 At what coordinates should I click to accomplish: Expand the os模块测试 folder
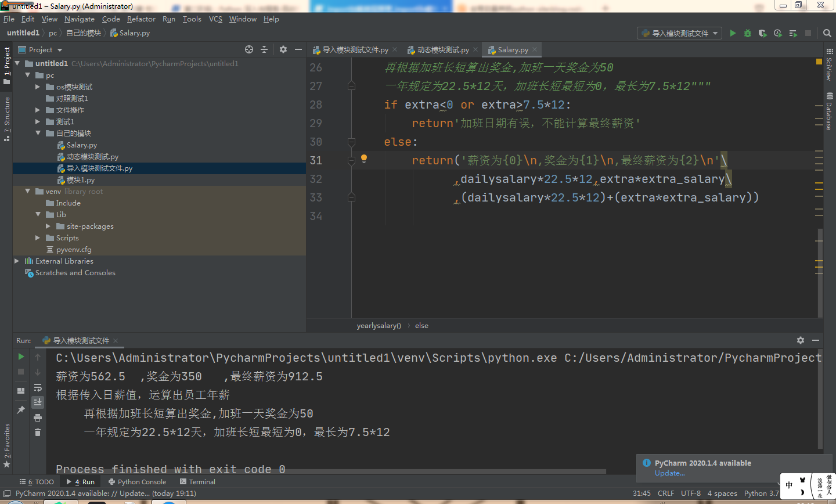[x=38, y=87]
